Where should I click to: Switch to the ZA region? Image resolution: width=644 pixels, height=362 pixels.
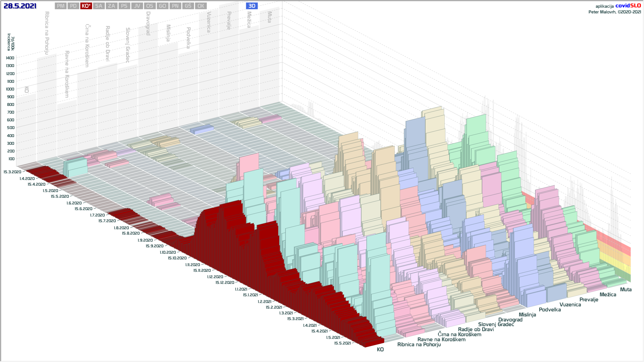[112, 6]
